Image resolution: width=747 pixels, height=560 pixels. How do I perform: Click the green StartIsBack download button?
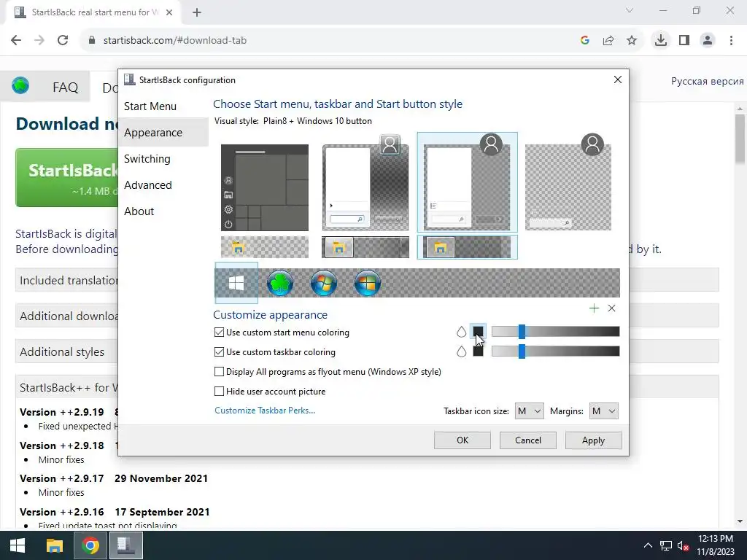pyautogui.click(x=66, y=177)
